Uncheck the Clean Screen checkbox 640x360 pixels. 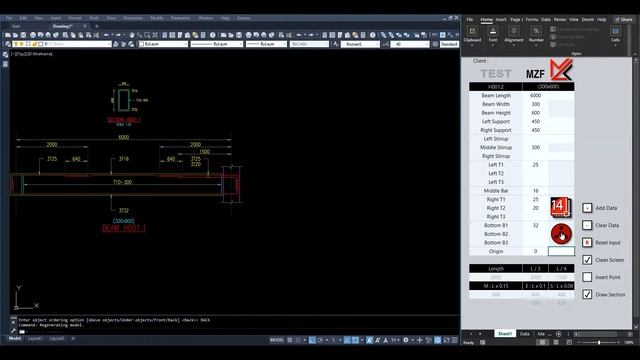click(x=587, y=260)
